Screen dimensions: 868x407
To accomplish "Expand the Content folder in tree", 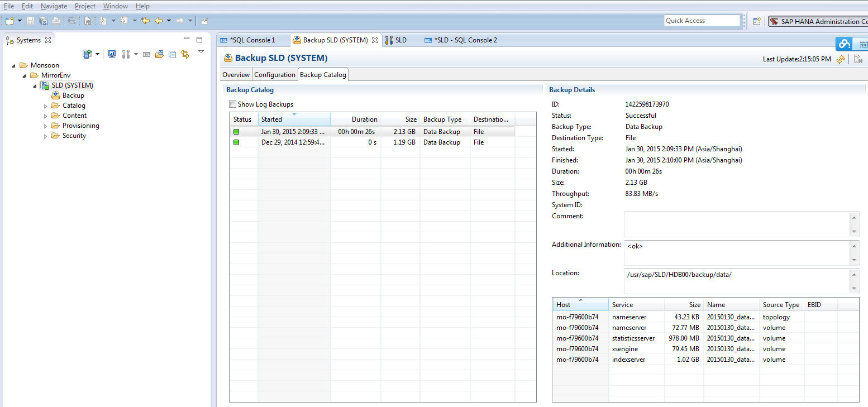I will click(x=46, y=116).
